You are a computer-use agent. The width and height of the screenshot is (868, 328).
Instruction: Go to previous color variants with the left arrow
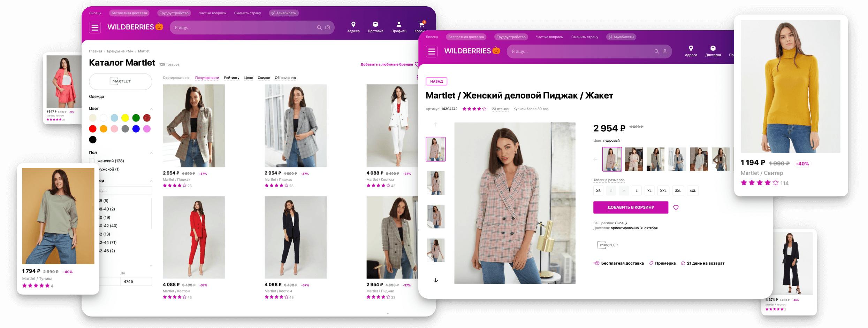click(595, 159)
